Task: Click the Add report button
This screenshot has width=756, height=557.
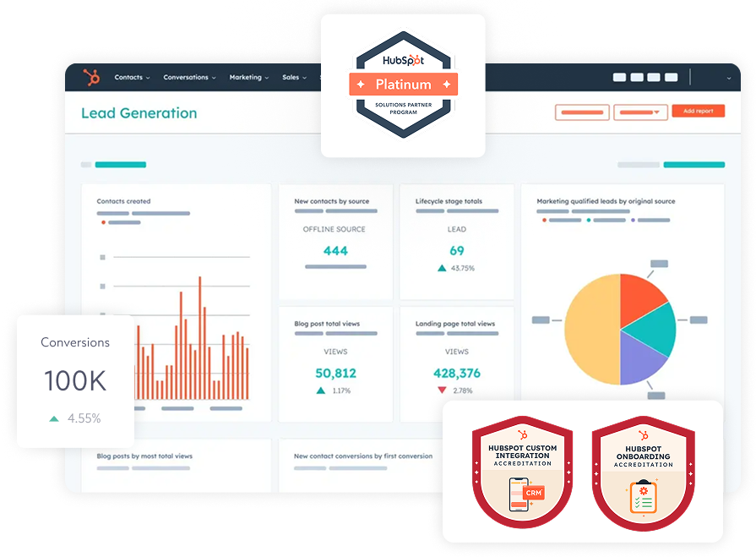Action: [698, 111]
